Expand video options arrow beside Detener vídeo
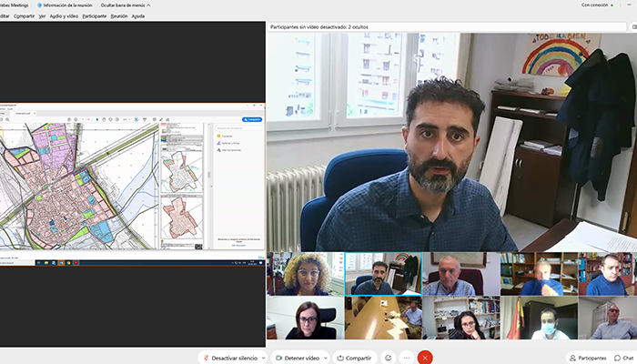This screenshot has width=637, height=364. [325, 358]
